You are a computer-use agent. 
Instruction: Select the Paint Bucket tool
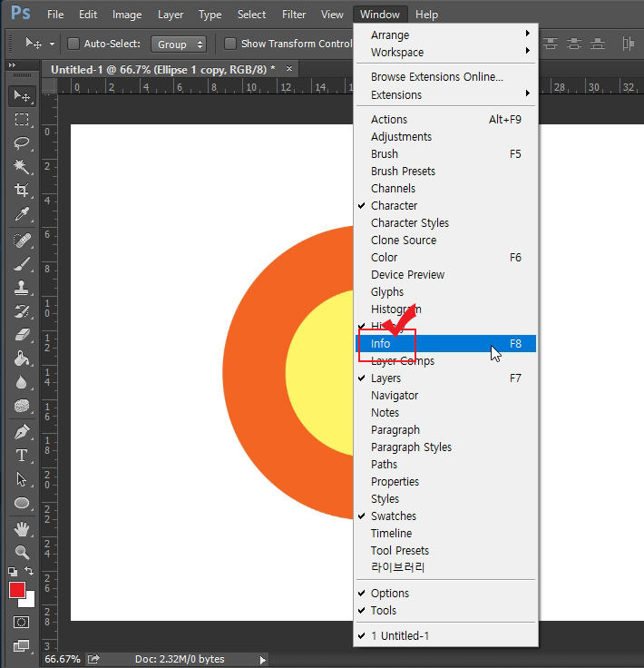(22, 359)
